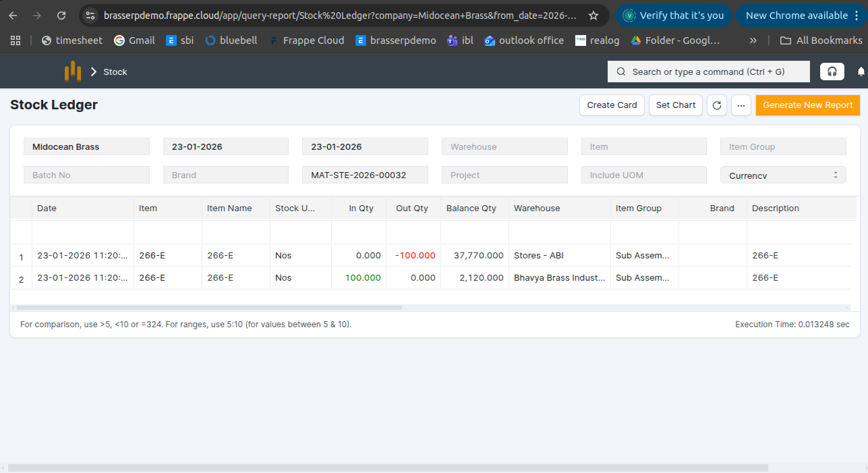
Task: Click the site information icon in address bar
Action: (x=90, y=16)
